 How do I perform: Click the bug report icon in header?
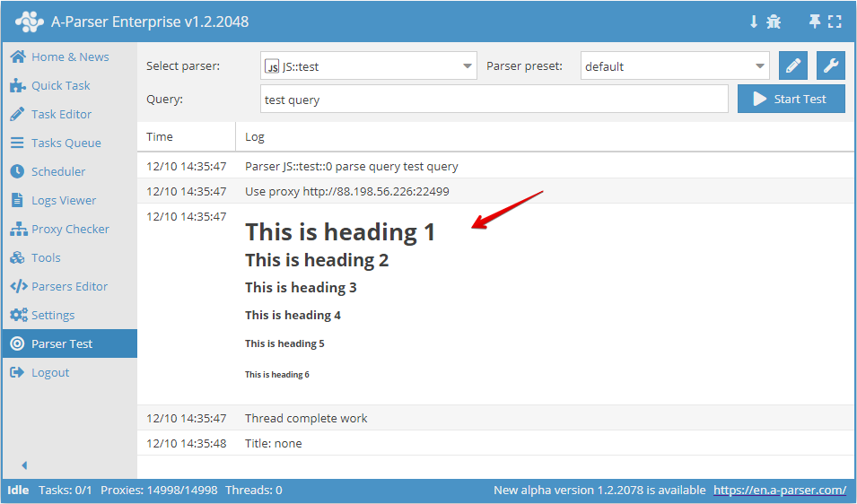774,22
